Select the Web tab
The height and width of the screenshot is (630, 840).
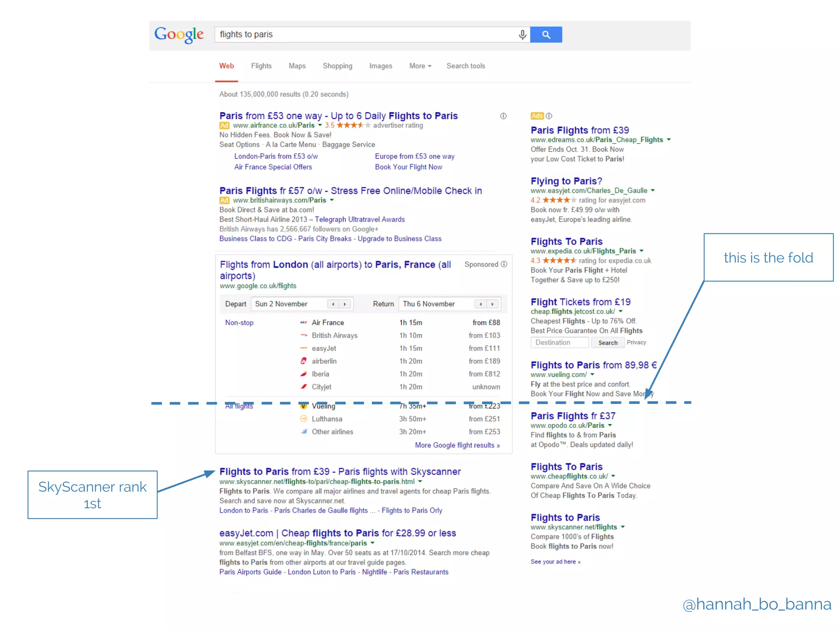click(x=226, y=66)
